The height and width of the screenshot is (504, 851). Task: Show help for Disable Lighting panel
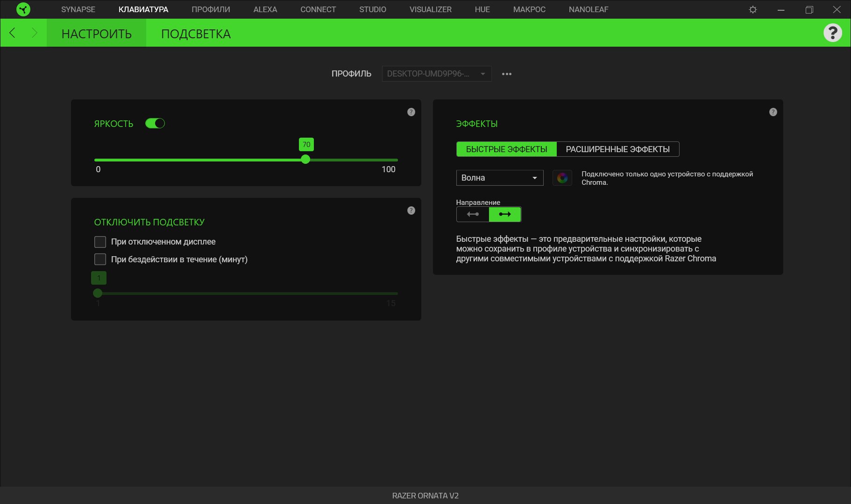[411, 210]
